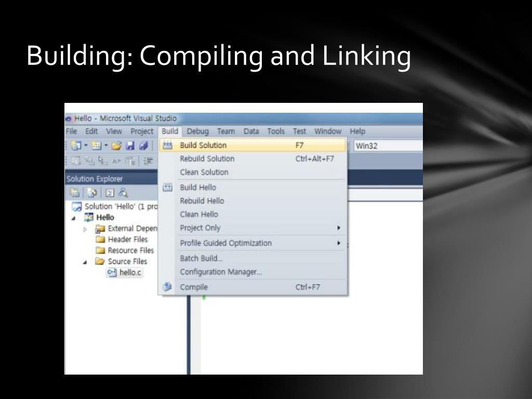Open the Window menu
Viewport: 532px width, 399px height.
click(328, 131)
